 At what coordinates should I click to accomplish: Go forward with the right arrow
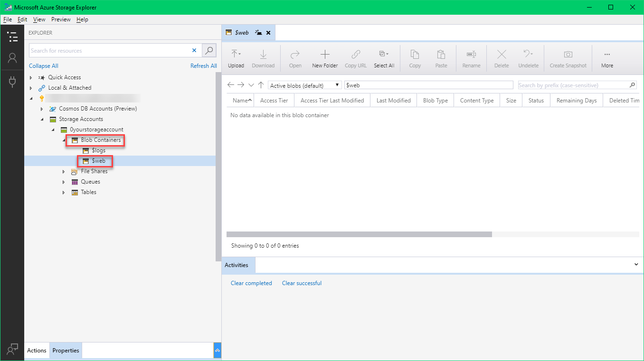point(241,85)
